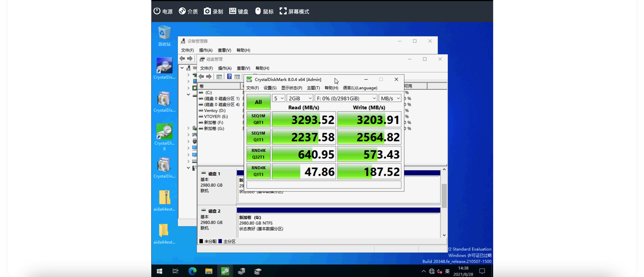
Task: Switch to Disk Management taskbar button
Action: (x=258, y=271)
